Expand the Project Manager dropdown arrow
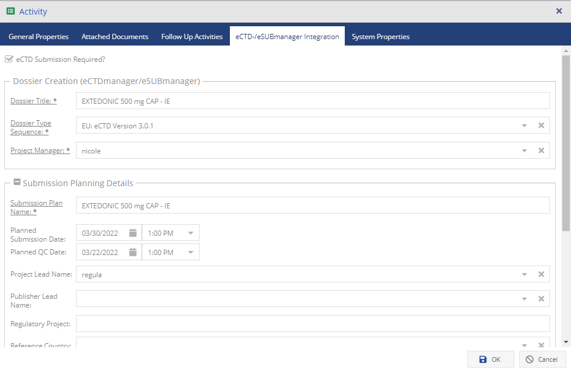This screenshot has height=368, width=571. [x=524, y=150]
